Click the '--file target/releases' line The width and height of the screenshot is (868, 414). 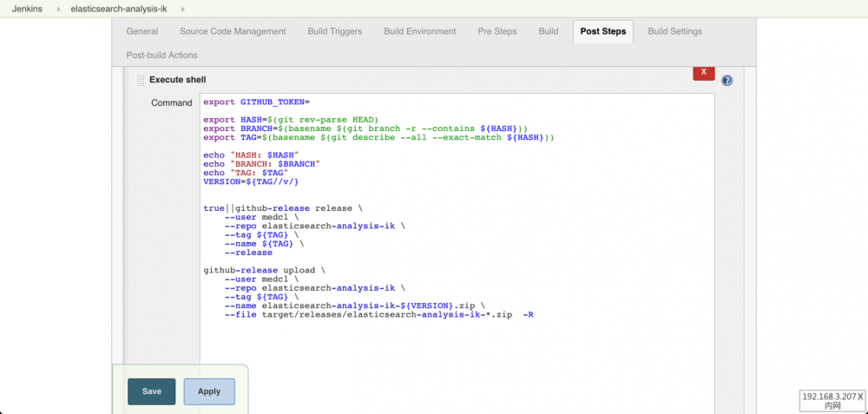[x=378, y=315]
